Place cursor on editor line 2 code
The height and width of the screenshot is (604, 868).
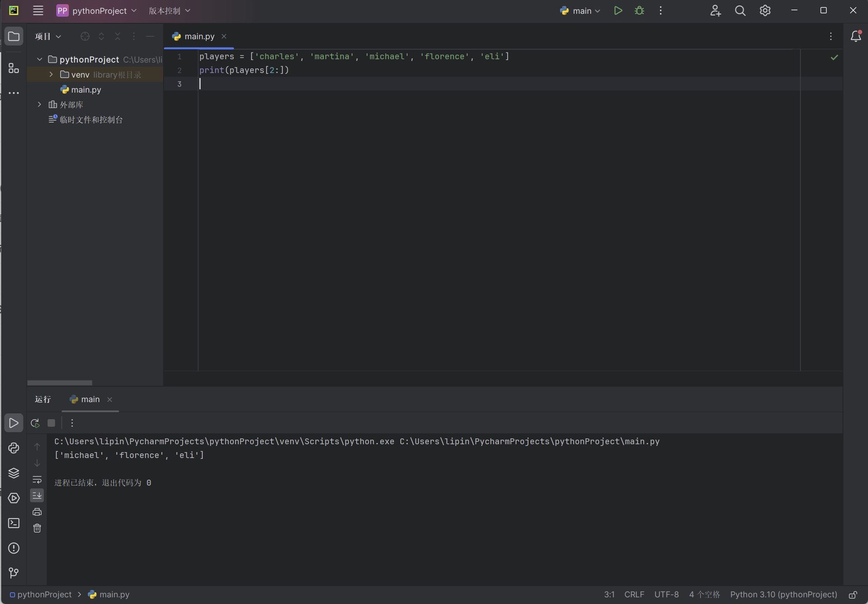click(244, 70)
